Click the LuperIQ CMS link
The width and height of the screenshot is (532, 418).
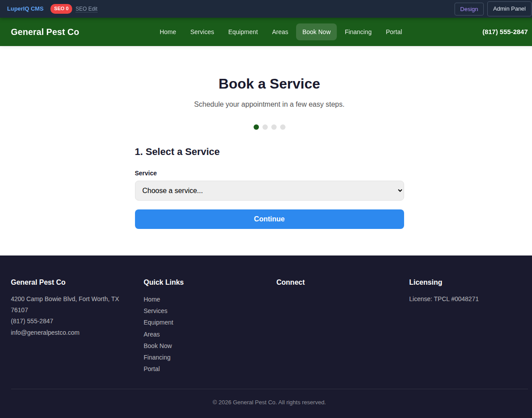[25, 8]
